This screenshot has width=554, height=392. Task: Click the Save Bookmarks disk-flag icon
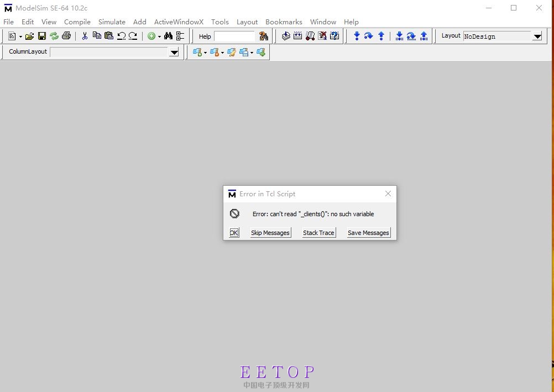point(244,53)
